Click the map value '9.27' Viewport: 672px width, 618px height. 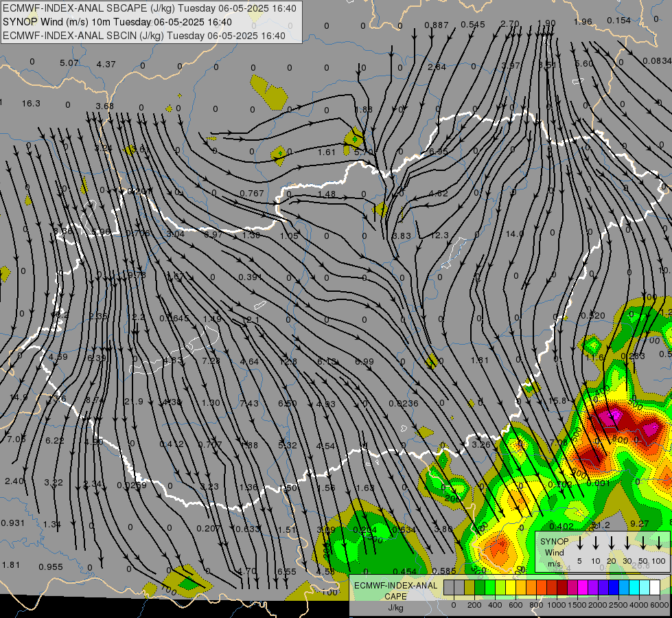tap(640, 523)
